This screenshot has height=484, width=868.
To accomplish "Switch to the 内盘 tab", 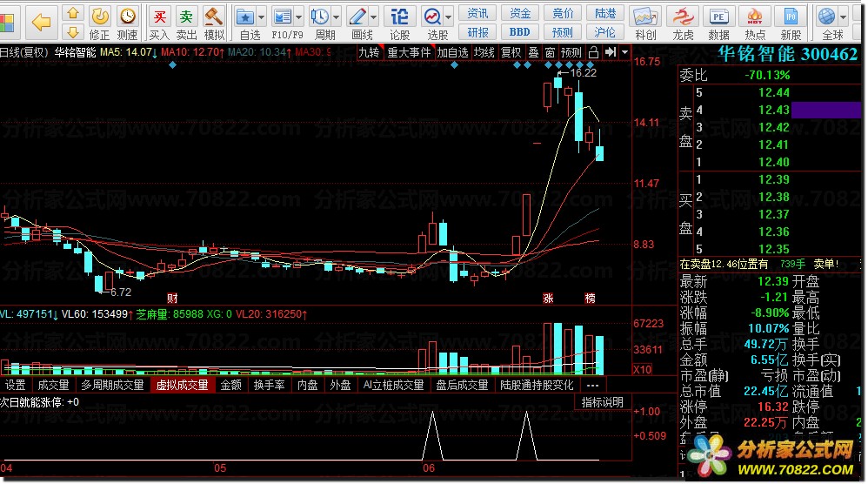I will pyautogui.click(x=307, y=385).
